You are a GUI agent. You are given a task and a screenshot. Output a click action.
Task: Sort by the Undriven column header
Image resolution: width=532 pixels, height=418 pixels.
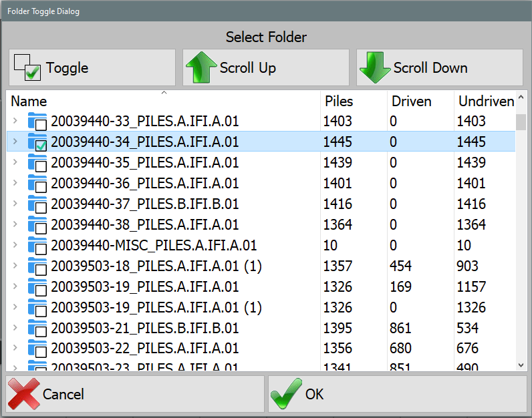coord(485,101)
